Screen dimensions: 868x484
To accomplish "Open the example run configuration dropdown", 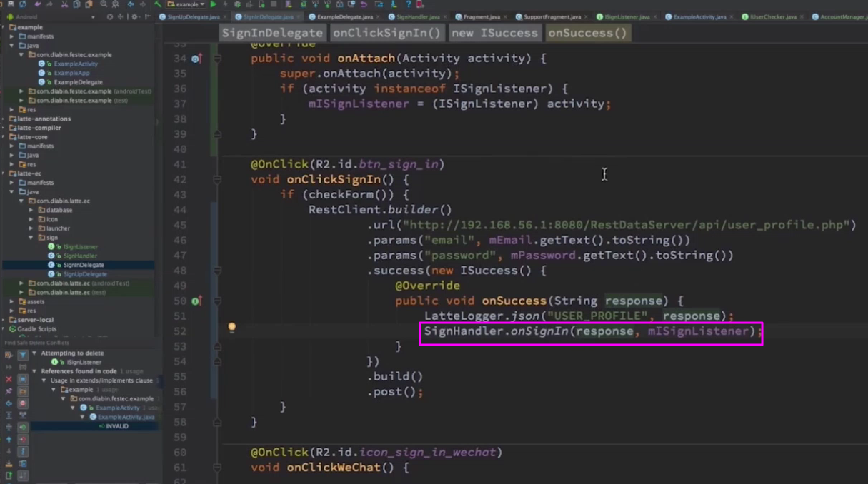I will (x=186, y=4).
